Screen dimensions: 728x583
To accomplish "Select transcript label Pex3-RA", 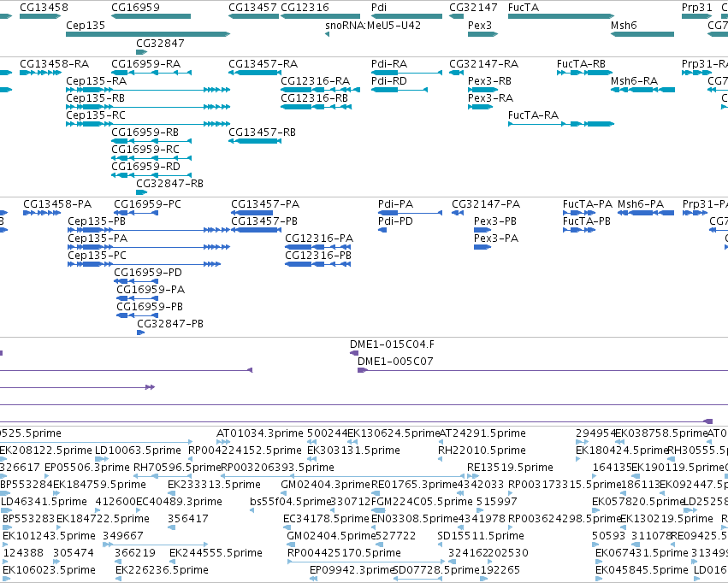I will [x=490, y=97].
